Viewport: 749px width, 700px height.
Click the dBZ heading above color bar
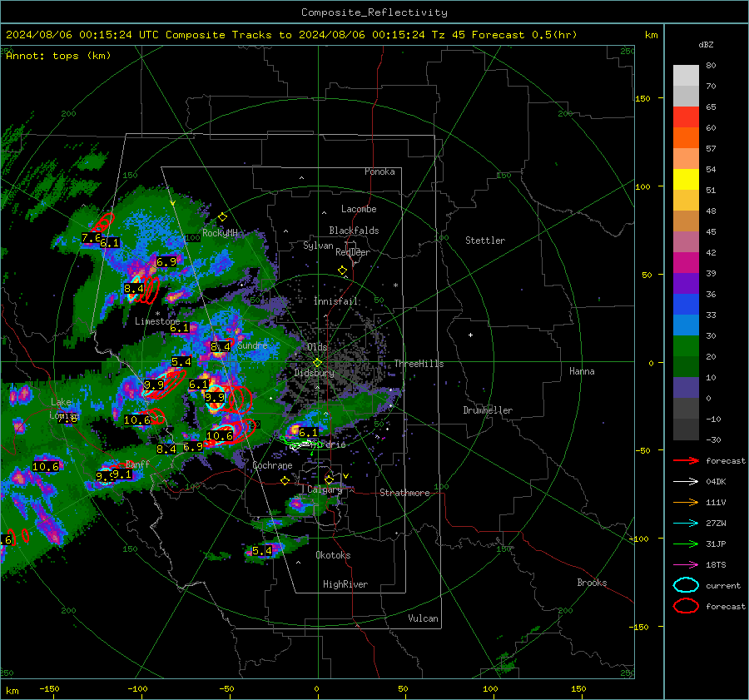click(x=706, y=45)
